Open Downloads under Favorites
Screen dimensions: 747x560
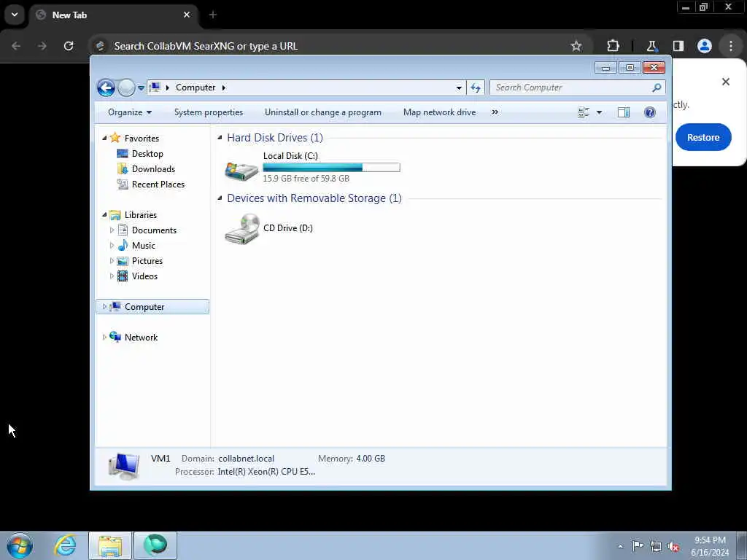coord(153,169)
